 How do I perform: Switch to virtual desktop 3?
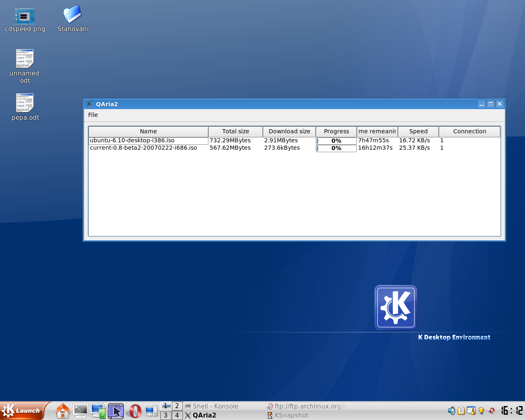pos(166,415)
